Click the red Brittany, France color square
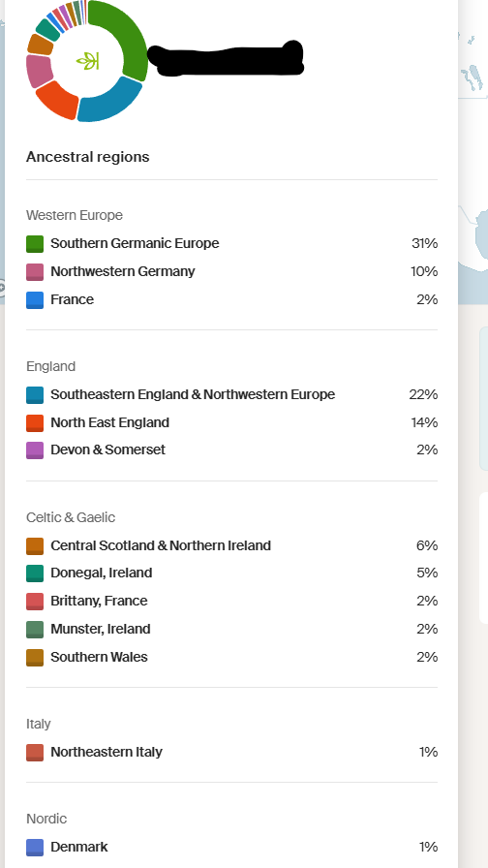The height and width of the screenshot is (868, 488). click(x=35, y=602)
